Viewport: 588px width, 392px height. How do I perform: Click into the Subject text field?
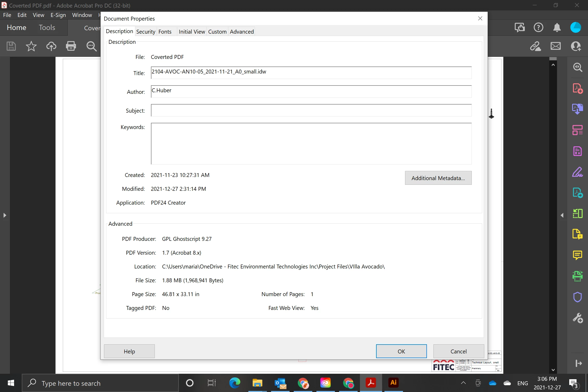(311, 110)
